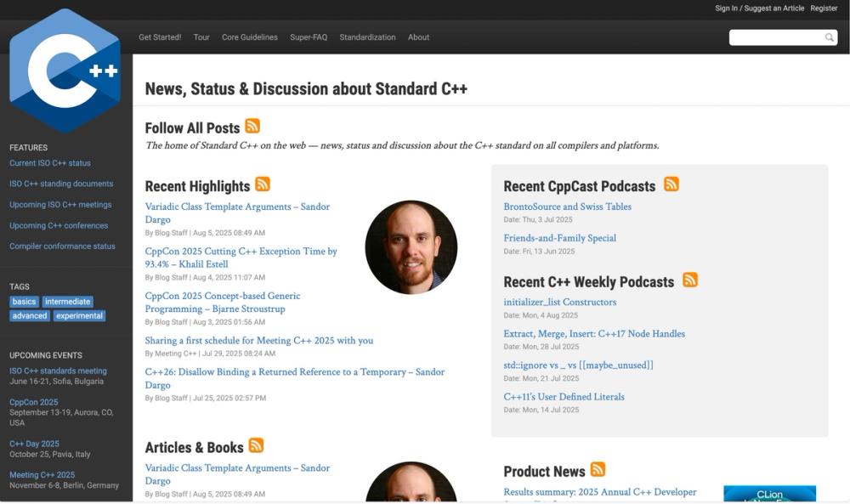Image resolution: width=850 pixels, height=504 pixels.
Task: Click author portrait in Recent Highlights
Action: pos(411,247)
